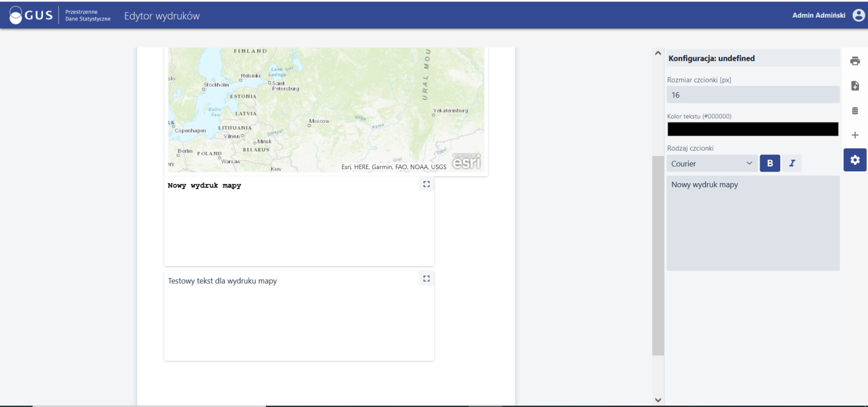This screenshot has width=868, height=407.
Task: Expand the 'Testowy tekst' block fullscreen icon
Action: click(x=426, y=279)
